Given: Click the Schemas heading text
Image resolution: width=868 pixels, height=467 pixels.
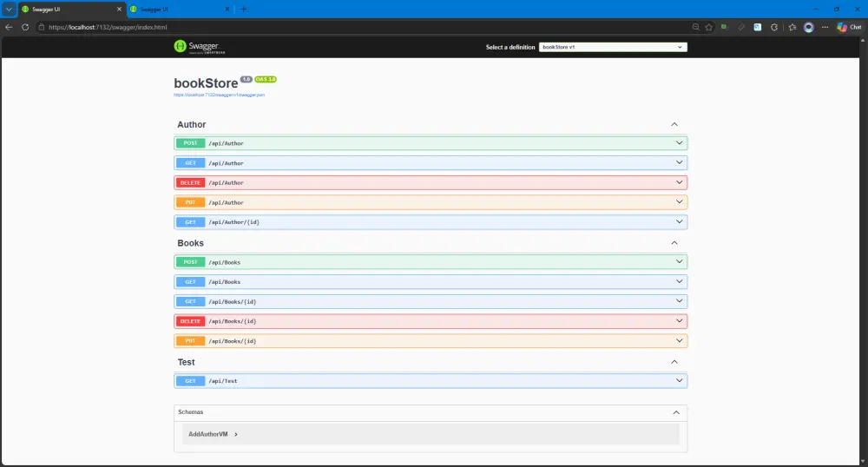Looking at the screenshot, I should click(x=190, y=412).
